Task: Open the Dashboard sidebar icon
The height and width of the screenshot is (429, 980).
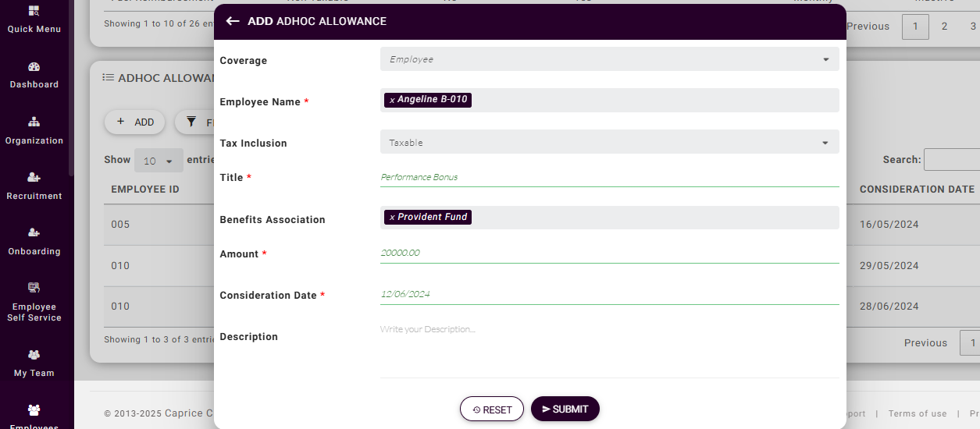Action: pyautogui.click(x=34, y=67)
